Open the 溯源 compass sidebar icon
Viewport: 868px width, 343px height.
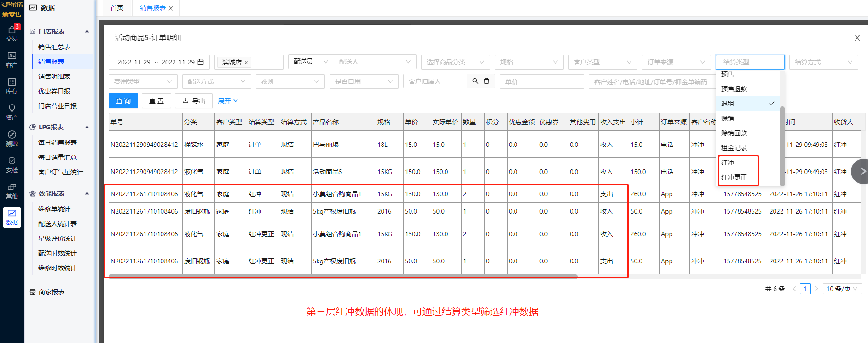tap(12, 138)
